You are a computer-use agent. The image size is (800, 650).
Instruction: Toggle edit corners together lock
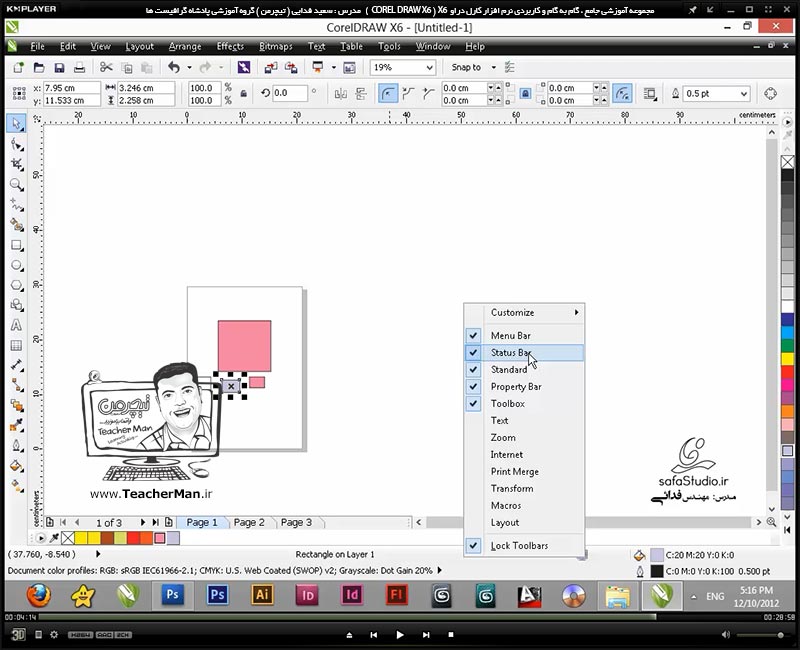coord(526,94)
